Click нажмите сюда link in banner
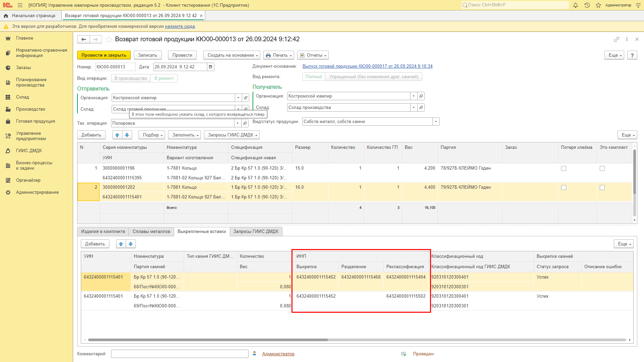644x362 pixels. coord(180,26)
